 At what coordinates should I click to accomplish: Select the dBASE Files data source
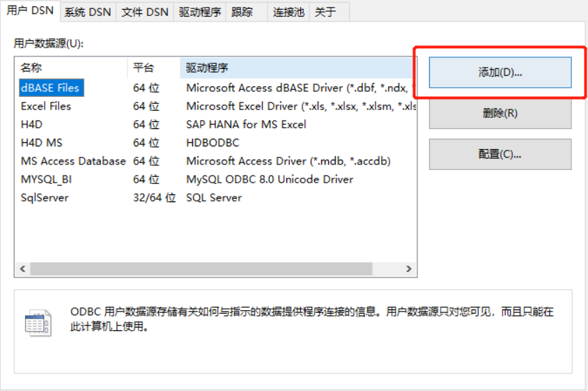[x=51, y=88]
